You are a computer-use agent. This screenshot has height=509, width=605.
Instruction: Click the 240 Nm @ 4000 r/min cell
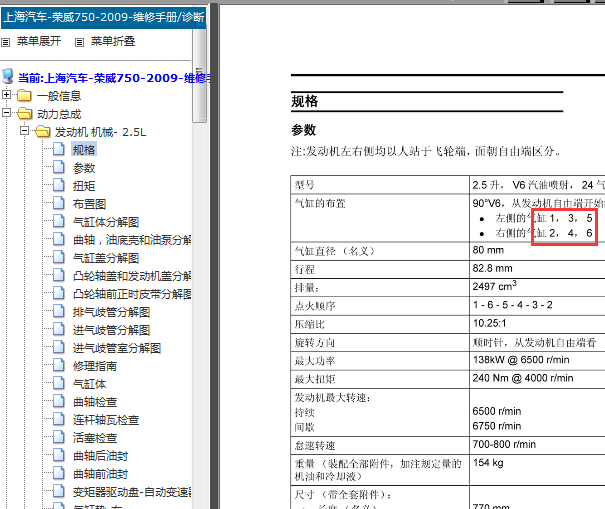click(523, 378)
